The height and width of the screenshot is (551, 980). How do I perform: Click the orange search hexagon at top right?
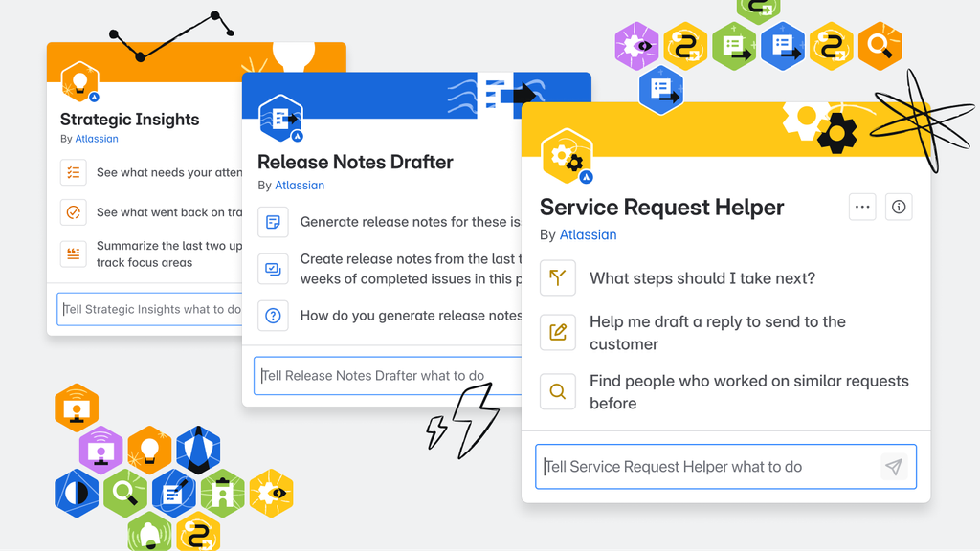click(x=880, y=45)
